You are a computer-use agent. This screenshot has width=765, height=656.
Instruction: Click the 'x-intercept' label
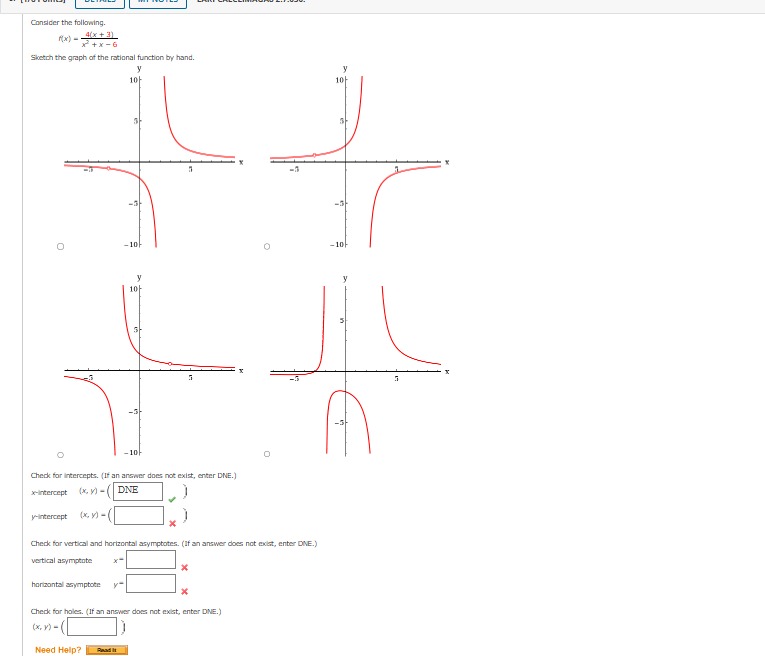[49, 493]
